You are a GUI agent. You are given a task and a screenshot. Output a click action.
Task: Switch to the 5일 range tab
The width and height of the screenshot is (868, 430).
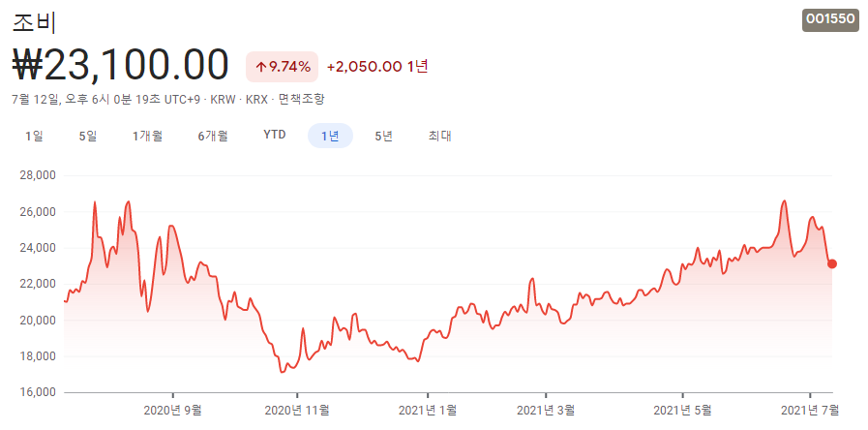[88, 136]
